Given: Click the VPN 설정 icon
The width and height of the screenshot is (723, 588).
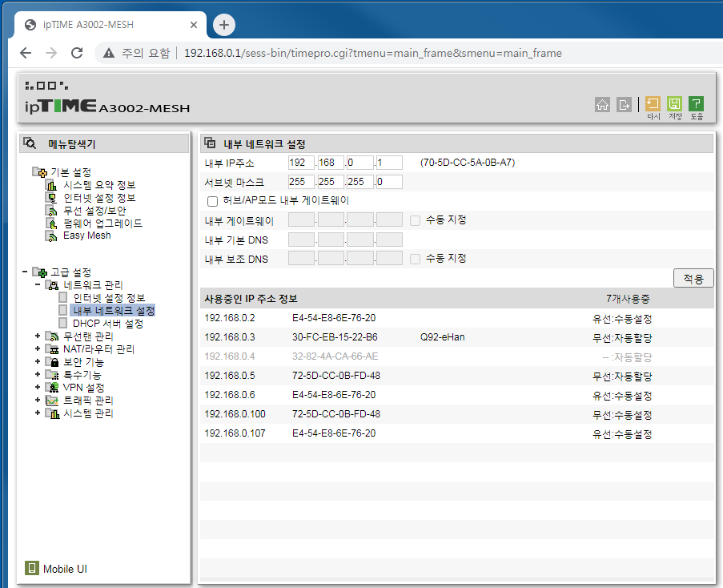Looking at the screenshot, I should point(52,388).
